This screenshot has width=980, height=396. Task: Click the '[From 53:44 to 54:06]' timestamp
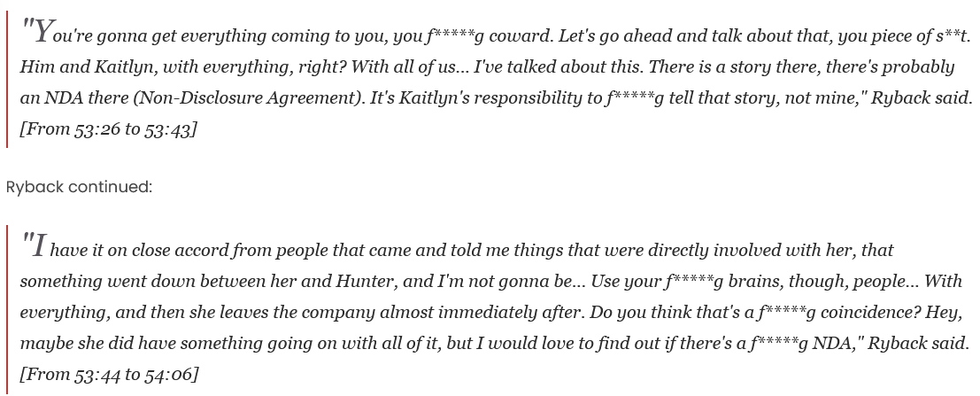pos(109,374)
